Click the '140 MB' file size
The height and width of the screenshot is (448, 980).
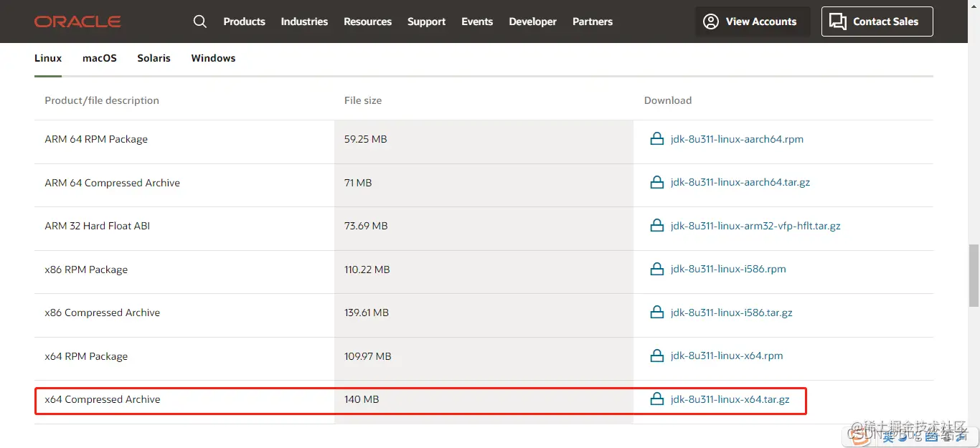point(362,399)
